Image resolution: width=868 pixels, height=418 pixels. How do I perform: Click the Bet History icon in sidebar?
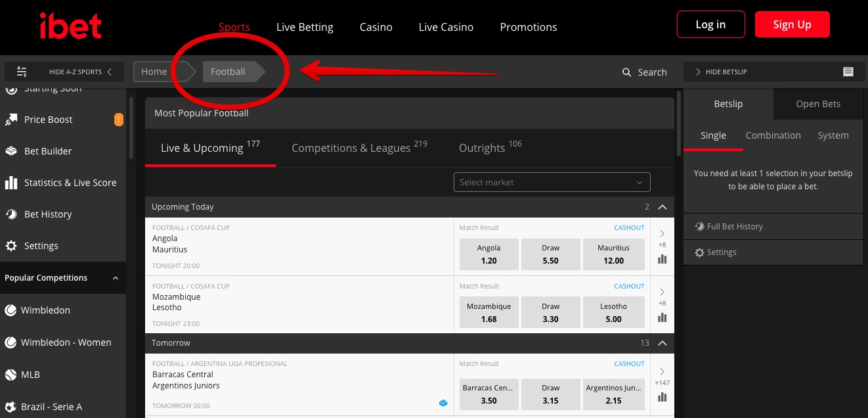[x=11, y=214]
